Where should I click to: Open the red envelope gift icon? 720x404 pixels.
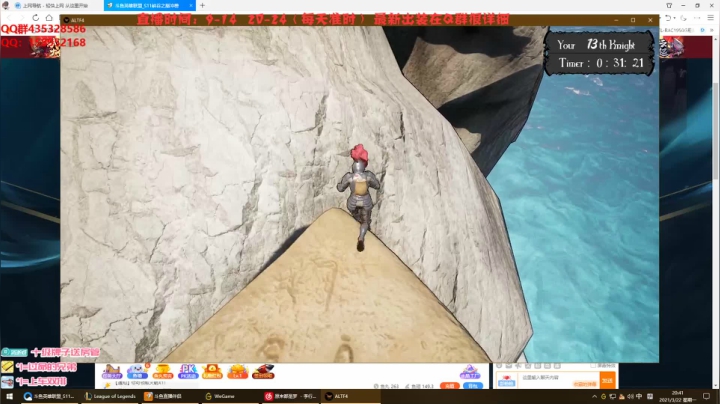[212, 371]
